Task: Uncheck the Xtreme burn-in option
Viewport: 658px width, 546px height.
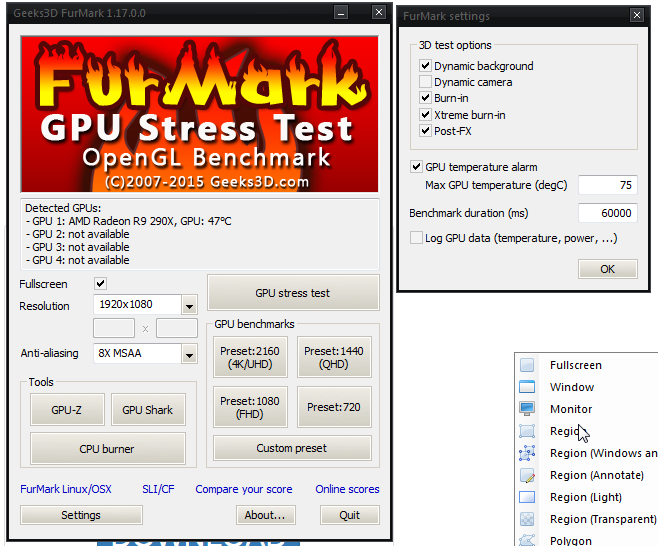Action: pos(425,114)
